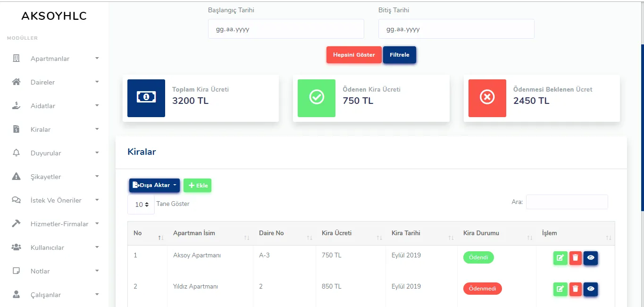View details of Yıldız Apartmanı rent row
The image size is (644, 307).
click(x=591, y=289)
